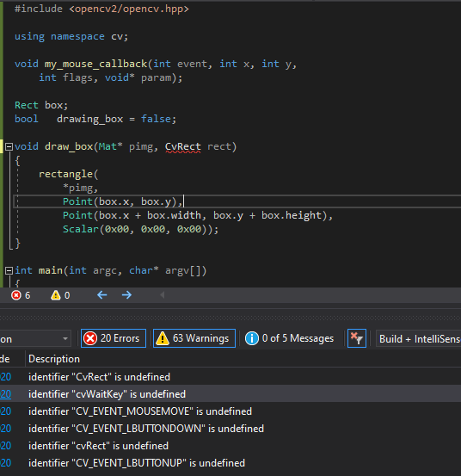Open the scope dropdown ending in 'on'
The height and width of the screenshot is (476, 461).
point(35,338)
